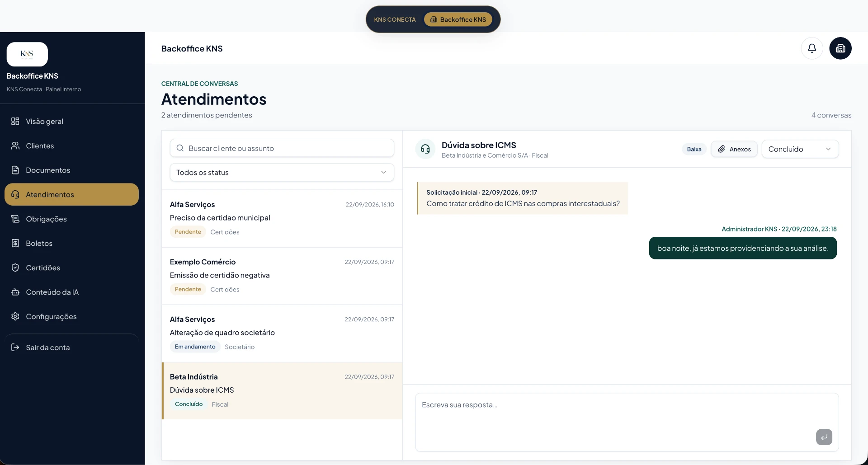
Task: Click the 2 atendimentos pendentes text
Action: 207,115
